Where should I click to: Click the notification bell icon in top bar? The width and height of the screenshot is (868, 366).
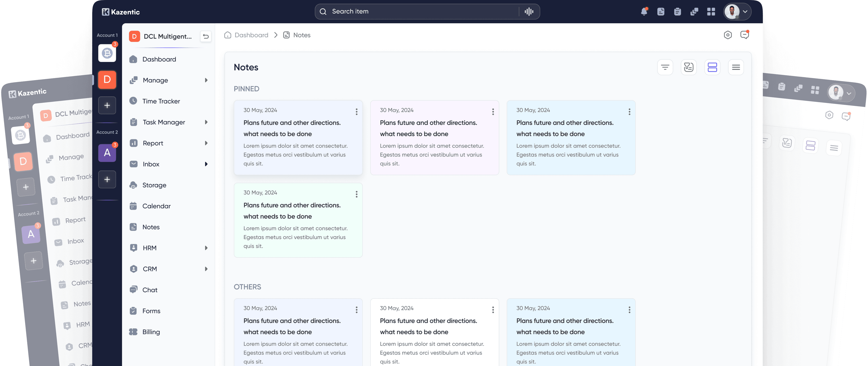pos(644,12)
